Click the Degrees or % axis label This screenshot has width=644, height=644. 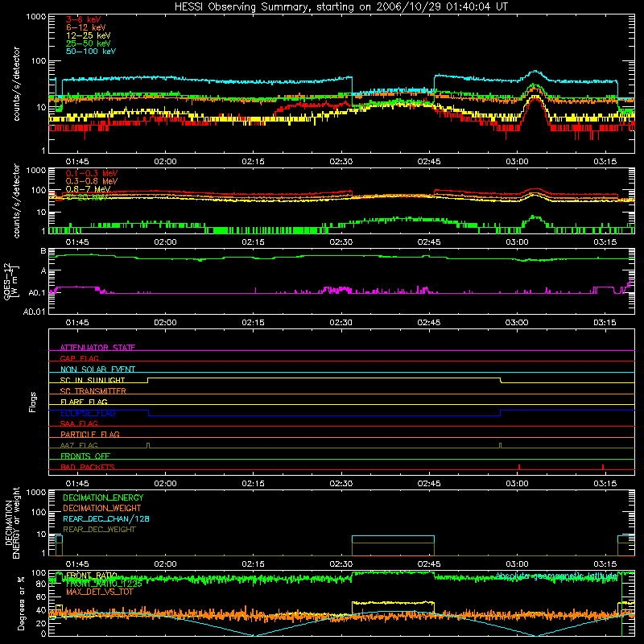pyautogui.click(x=21, y=603)
